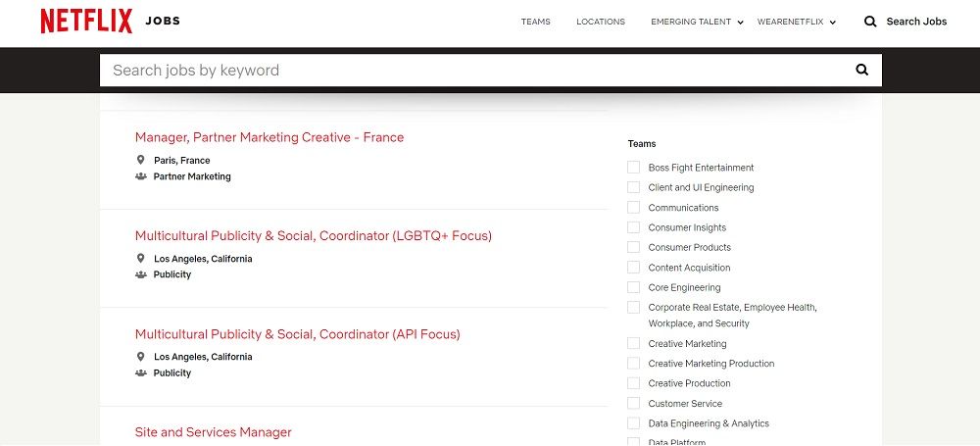Click location pin for LGBTQ+ Focus job
The height and width of the screenshot is (446, 980).
point(140,259)
